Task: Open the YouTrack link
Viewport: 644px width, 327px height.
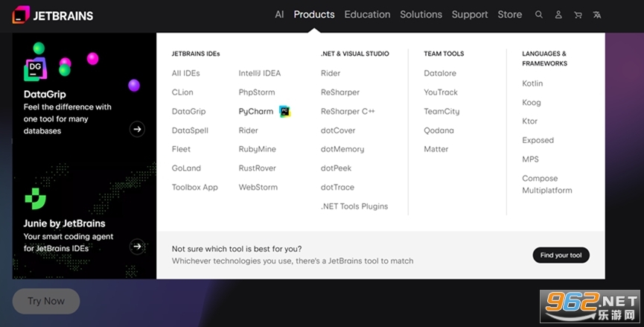Action: tap(441, 92)
